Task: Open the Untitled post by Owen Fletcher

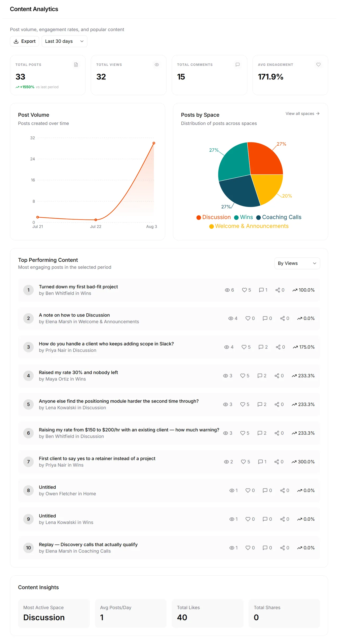Action: pos(47,487)
